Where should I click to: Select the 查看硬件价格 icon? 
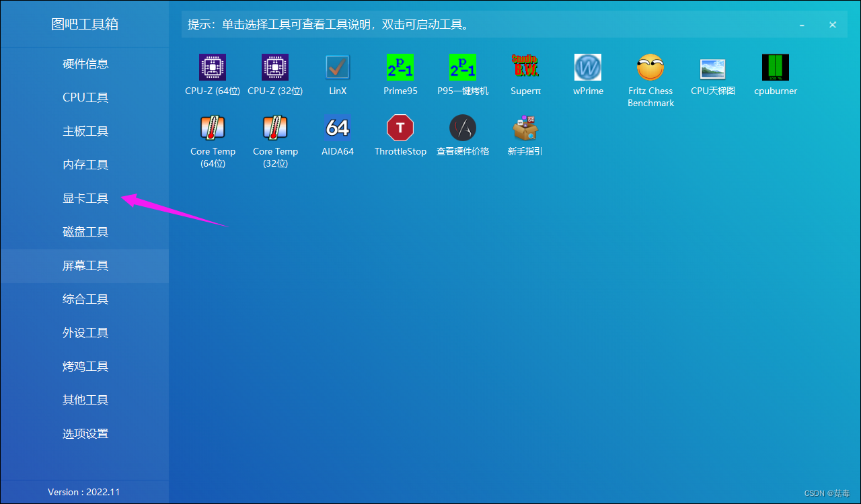(463, 128)
